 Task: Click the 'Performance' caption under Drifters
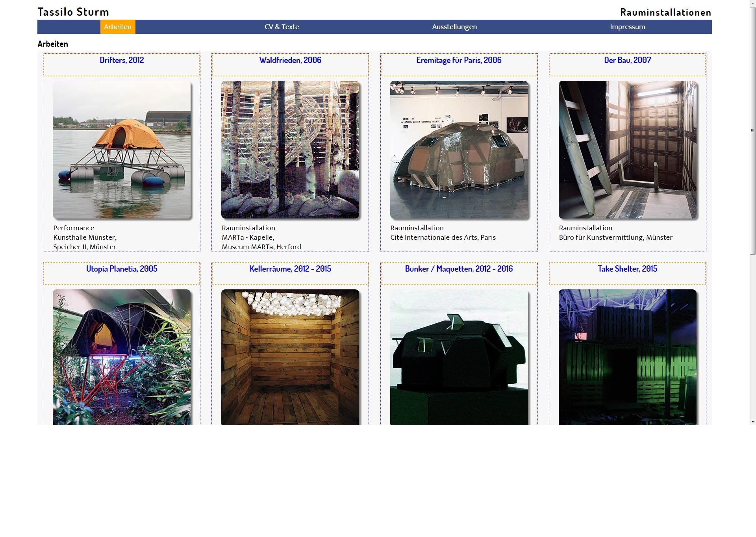pos(74,228)
